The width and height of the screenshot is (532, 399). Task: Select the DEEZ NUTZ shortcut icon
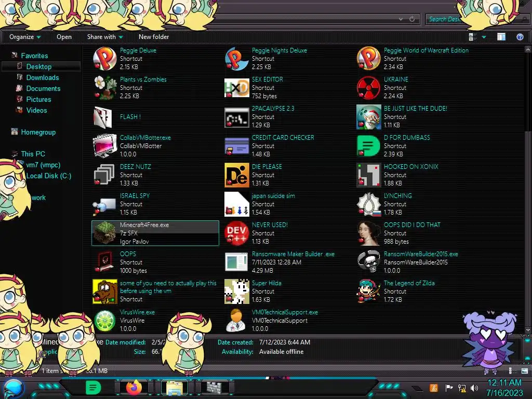104,175
